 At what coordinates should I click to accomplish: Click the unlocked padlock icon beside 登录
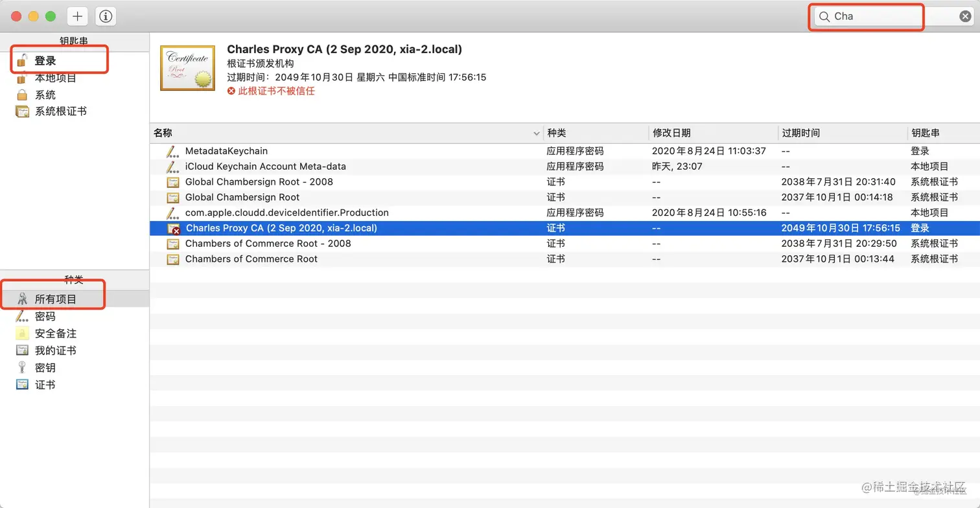coord(22,60)
